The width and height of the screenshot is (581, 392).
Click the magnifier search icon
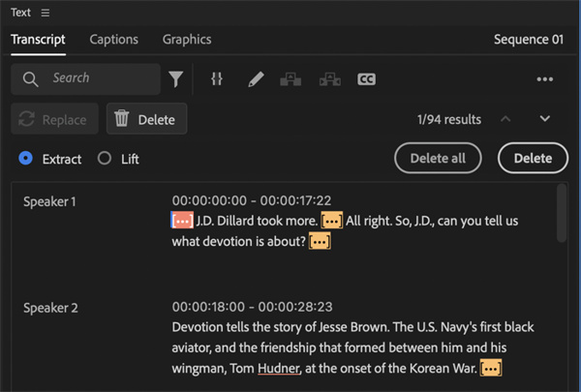pos(30,79)
